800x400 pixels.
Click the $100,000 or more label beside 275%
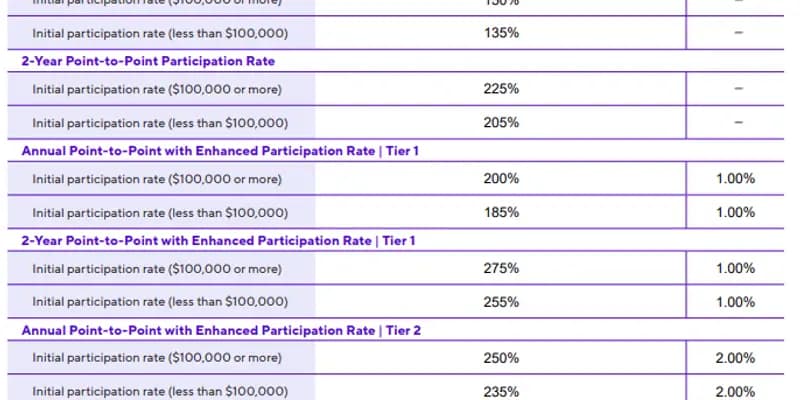[157, 268]
